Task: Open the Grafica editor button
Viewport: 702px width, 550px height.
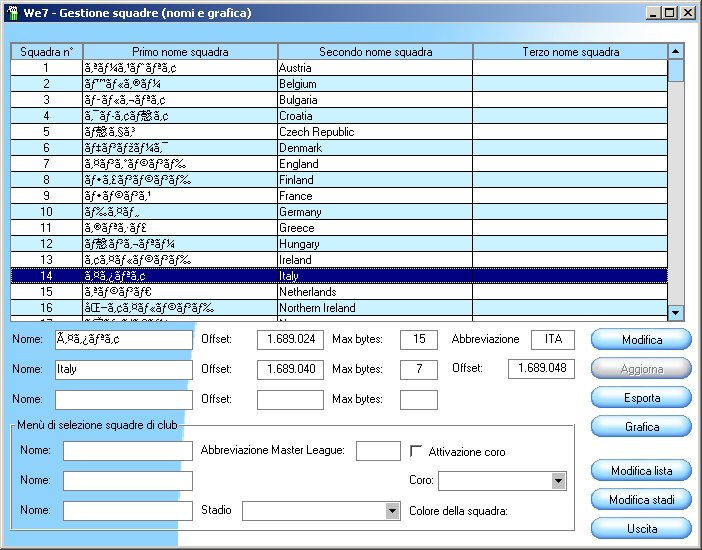Action: tap(641, 427)
